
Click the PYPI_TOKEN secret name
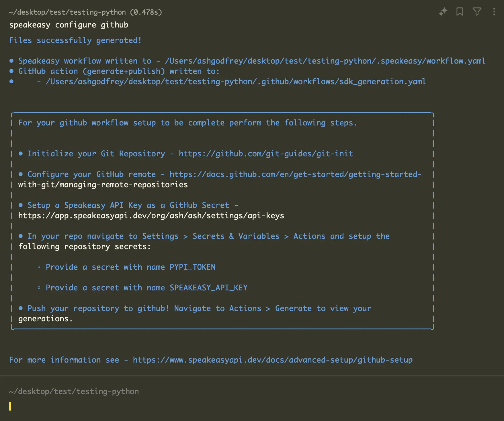click(x=192, y=267)
